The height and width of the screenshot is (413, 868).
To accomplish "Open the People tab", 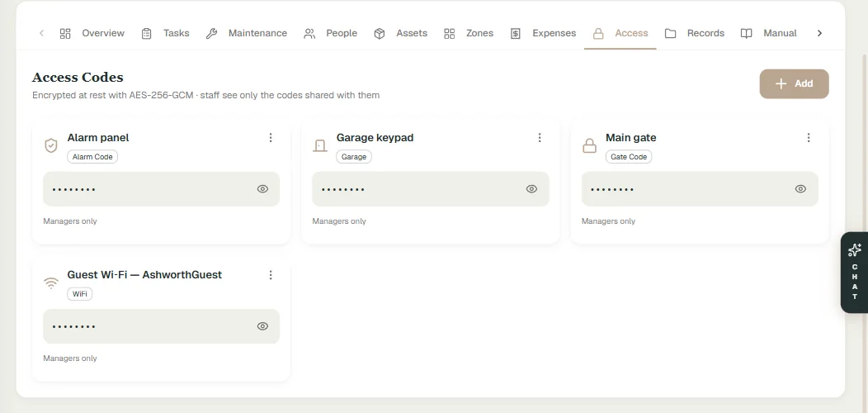I will tap(331, 33).
